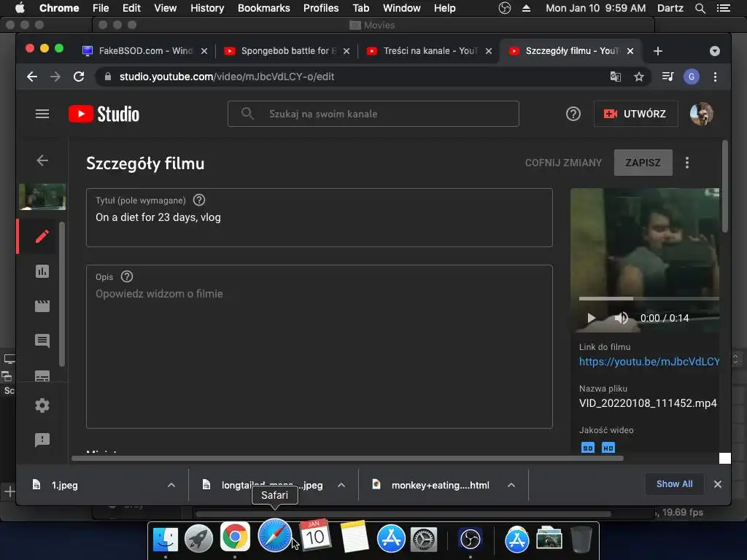
Task: Click the Google Translate icon in the address bar
Action: click(x=616, y=77)
